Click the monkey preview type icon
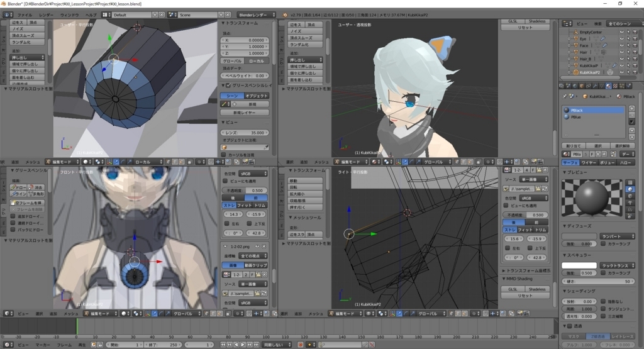 point(630,202)
